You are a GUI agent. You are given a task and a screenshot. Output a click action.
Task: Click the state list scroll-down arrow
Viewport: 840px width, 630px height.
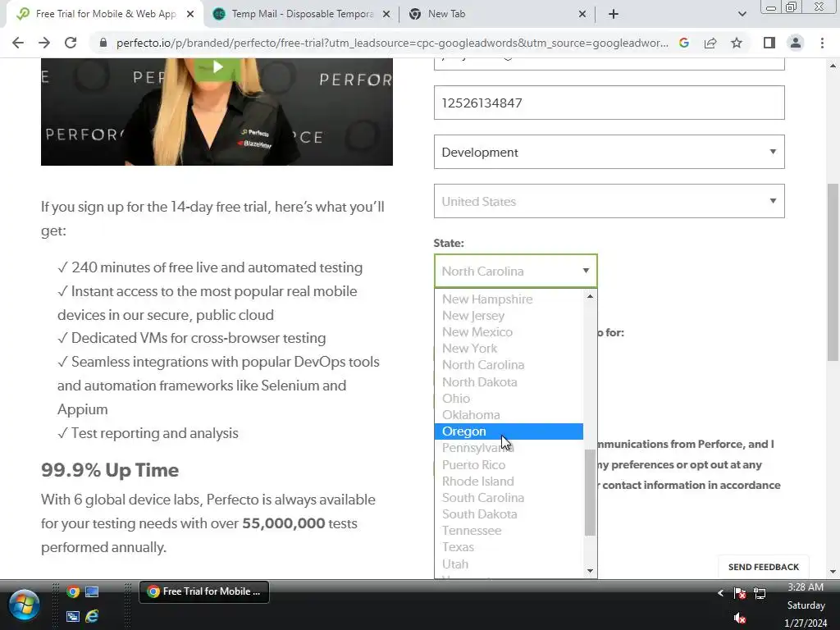[590, 571]
